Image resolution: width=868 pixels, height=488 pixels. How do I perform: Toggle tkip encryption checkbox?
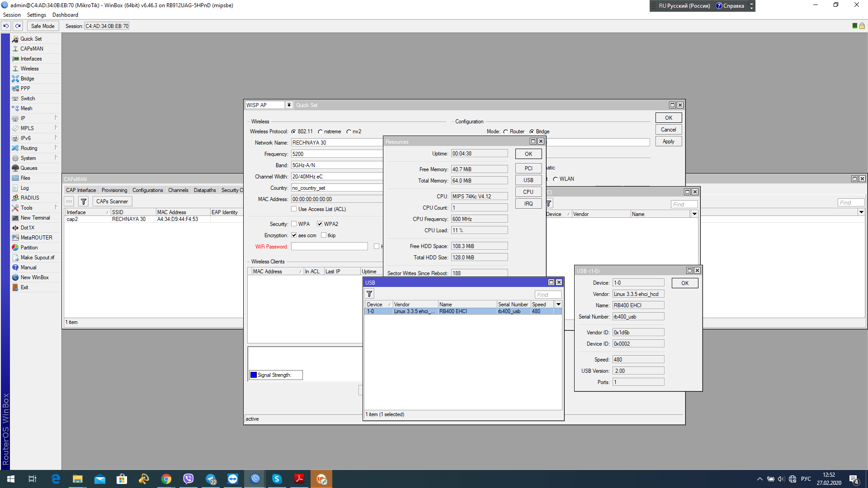(324, 235)
